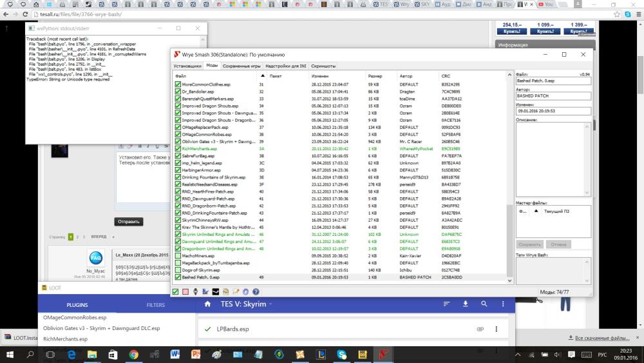The height and width of the screenshot is (363, 644).
Task: Uncheck Bashed Patch, 0.esp checkbox
Action: [x=178, y=277]
